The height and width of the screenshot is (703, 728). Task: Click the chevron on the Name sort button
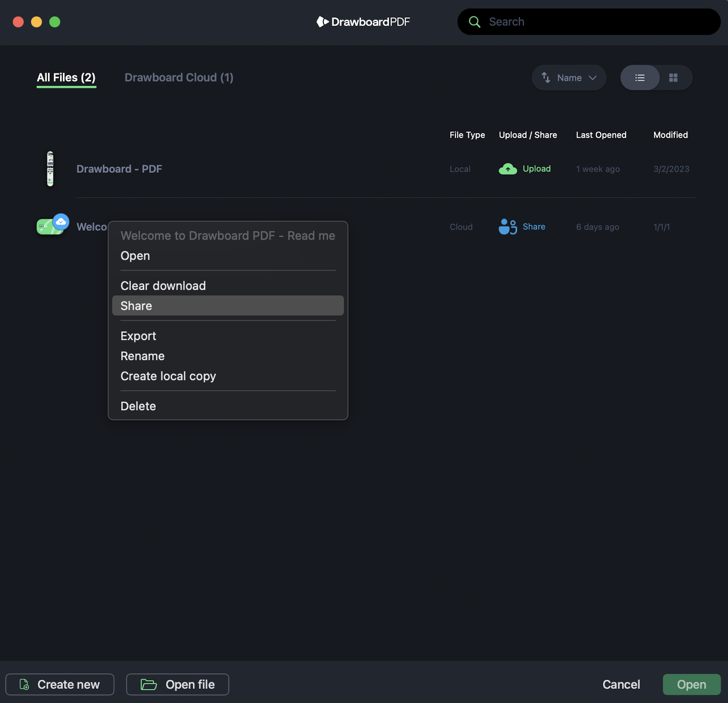pyautogui.click(x=593, y=78)
